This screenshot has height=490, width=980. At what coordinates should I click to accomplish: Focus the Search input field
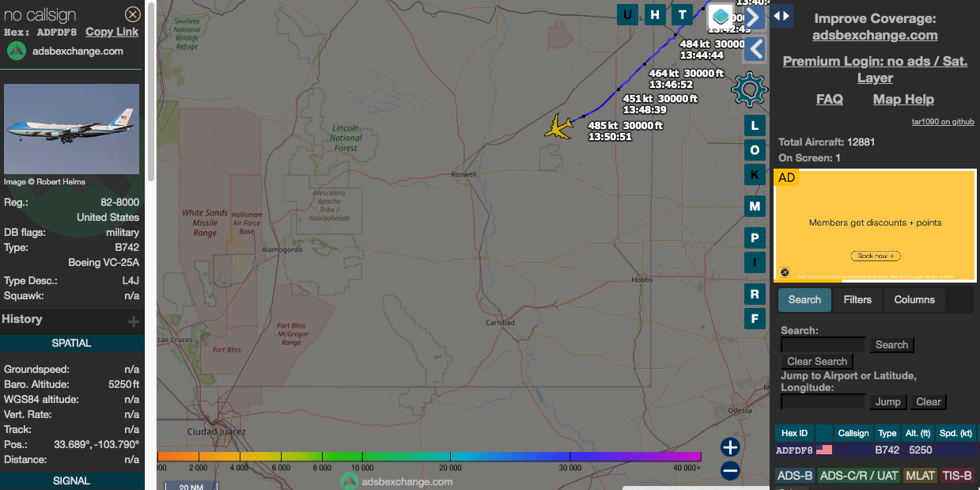click(823, 344)
